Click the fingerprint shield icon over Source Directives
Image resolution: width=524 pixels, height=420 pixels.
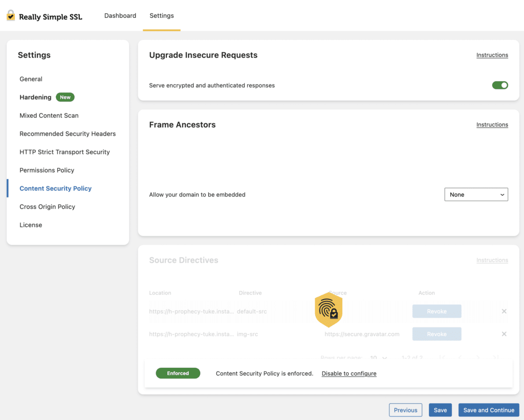click(x=329, y=310)
